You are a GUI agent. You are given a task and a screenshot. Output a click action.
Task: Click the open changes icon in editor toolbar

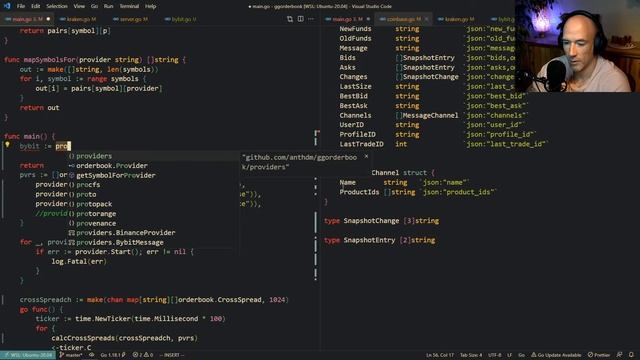pos(290,19)
